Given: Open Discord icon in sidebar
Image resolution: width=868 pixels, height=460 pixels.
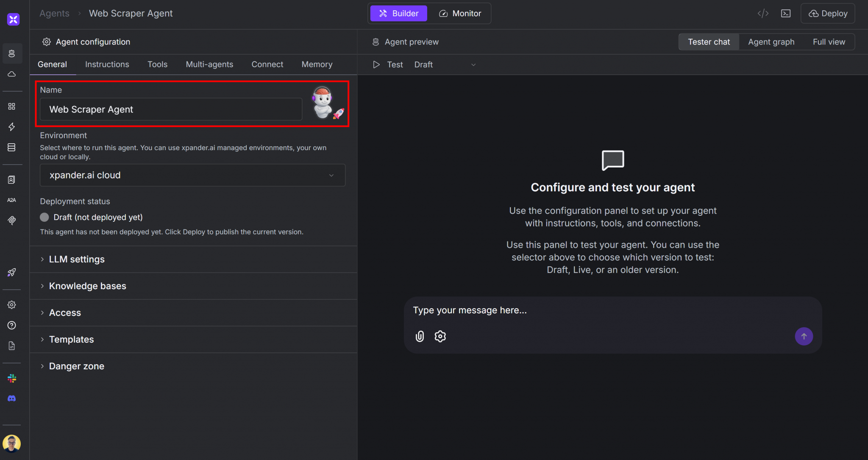Looking at the screenshot, I should [x=12, y=399].
